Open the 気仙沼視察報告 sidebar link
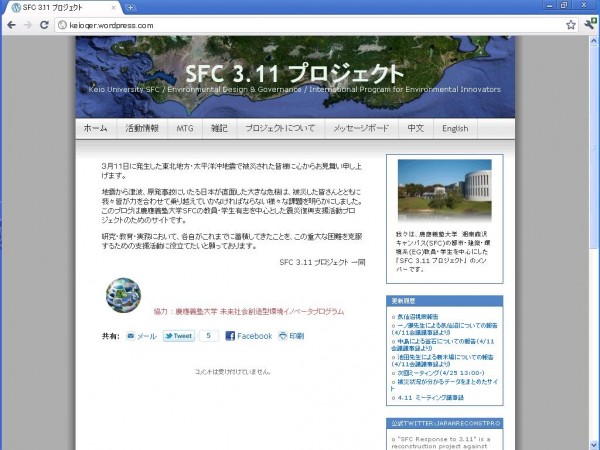Viewport: 600px width, 450px height. coord(417,316)
